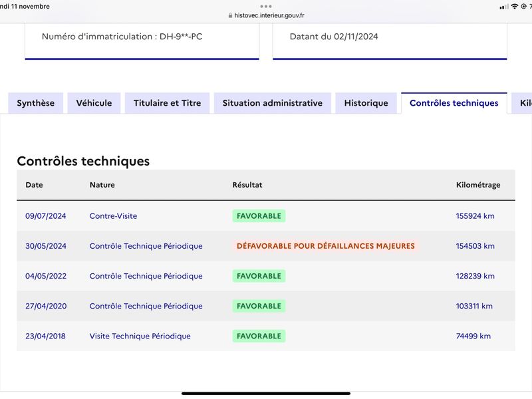Click Contrôle Technique Périodique in 27/04/2020 row

pos(146,306)
